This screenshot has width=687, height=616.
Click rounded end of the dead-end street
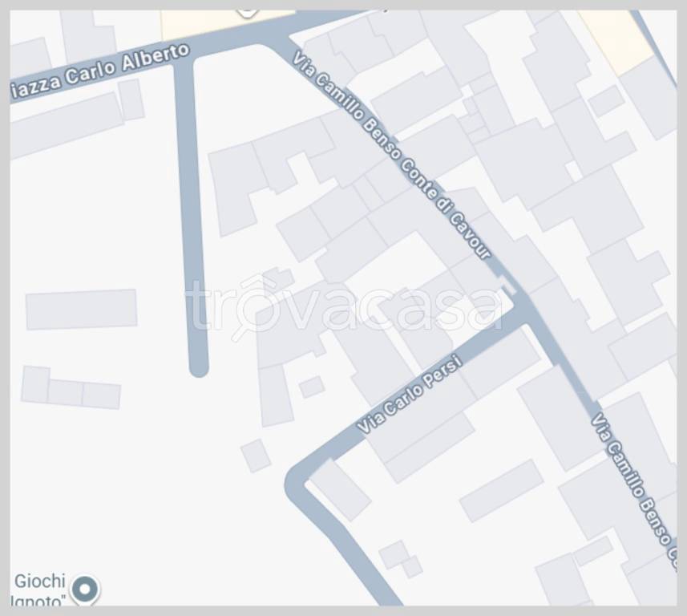[199, 367]
